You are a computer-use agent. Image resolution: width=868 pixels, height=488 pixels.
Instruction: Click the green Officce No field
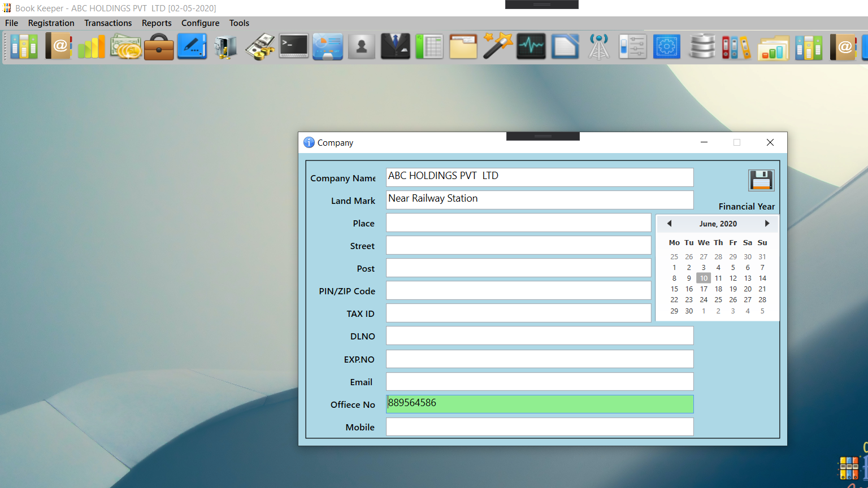pos(540,404)
